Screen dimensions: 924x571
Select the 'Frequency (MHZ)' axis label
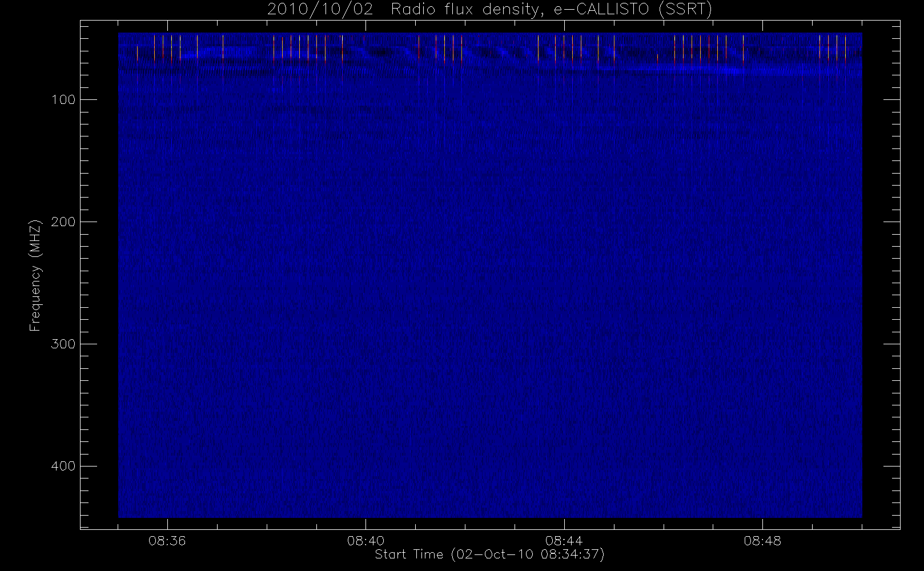pos(35,275)
